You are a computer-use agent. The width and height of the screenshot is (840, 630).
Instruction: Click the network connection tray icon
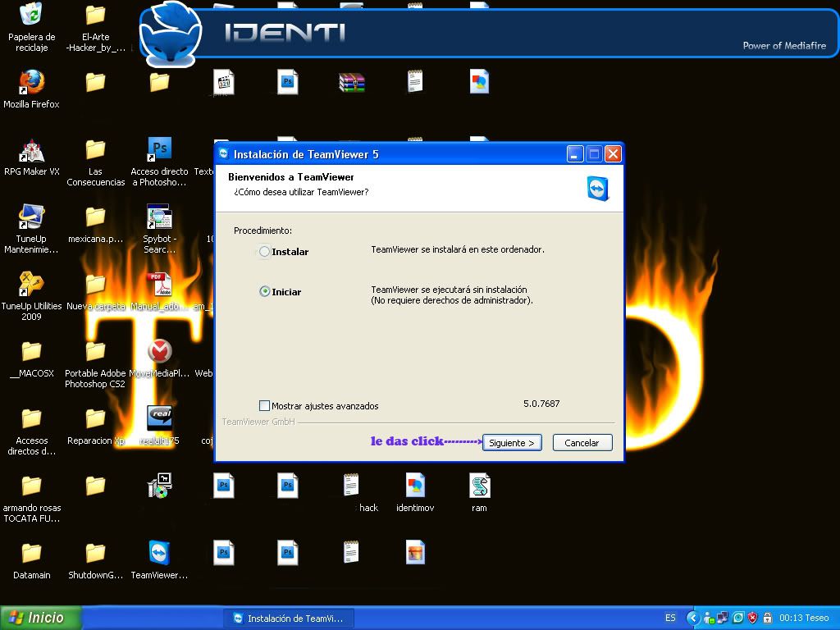click(723, 618)
